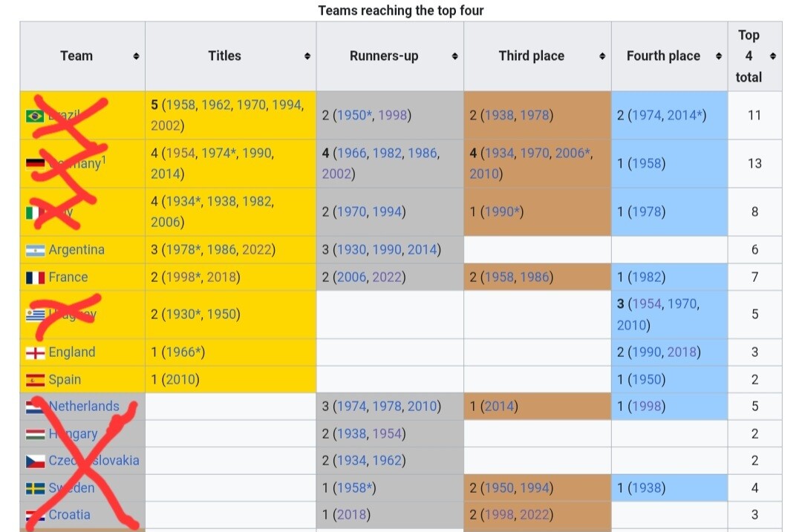Image resolution: width=802 pixels, height=532 pixels.
Task: Sort by Fourth place column arrows
Action: [x=719, y=56]
